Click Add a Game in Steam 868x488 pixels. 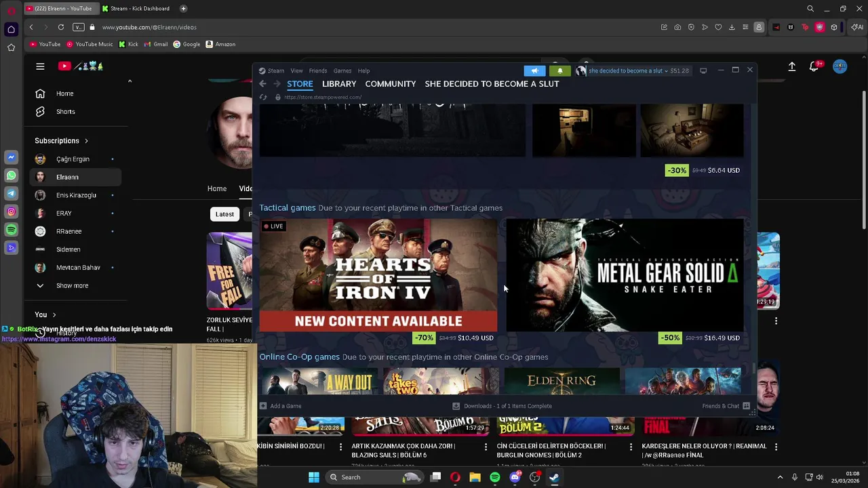pos(280,406)
